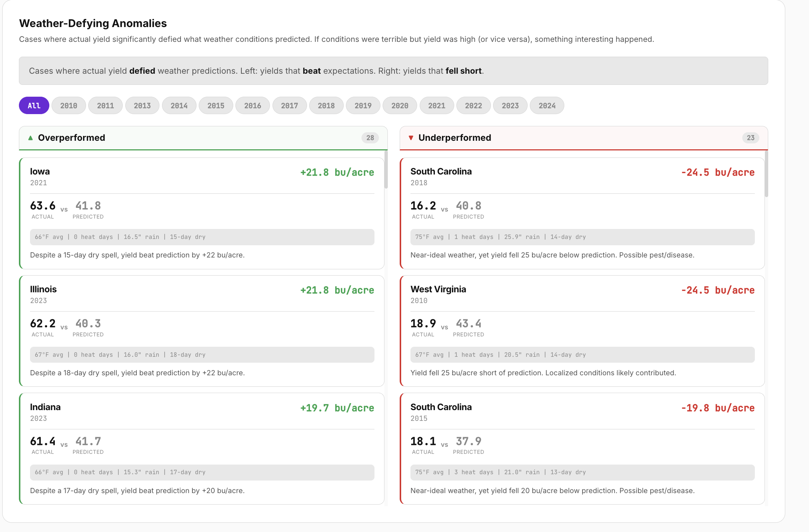Open the Illinois 2023 anomaly card
The height and width of the screenshot is (532, 809).
pos(202,331)
